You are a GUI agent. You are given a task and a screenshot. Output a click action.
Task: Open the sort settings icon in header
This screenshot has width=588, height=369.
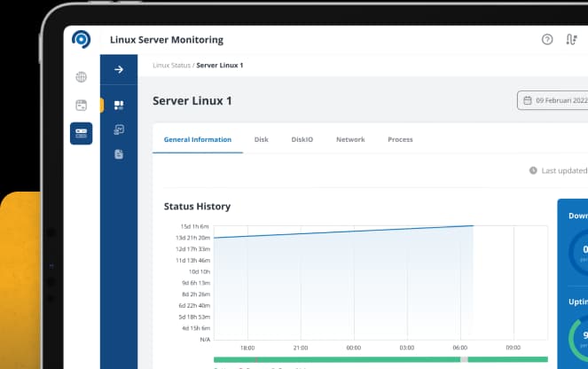[x=572, y=40]
